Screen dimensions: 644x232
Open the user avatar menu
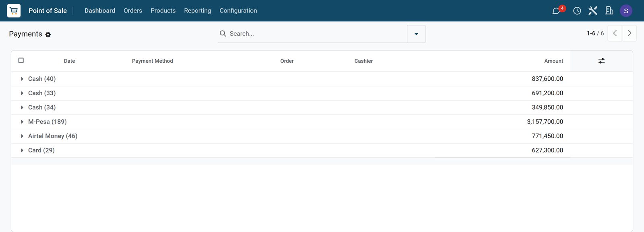(x=626, y=11)
